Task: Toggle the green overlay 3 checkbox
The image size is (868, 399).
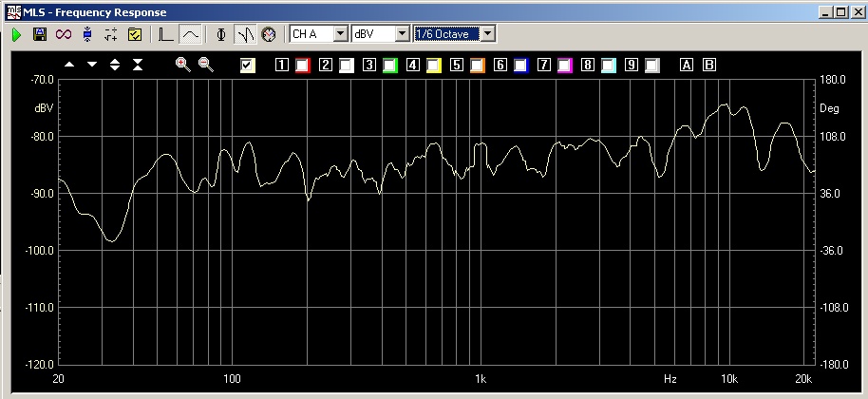Action: 389,66
